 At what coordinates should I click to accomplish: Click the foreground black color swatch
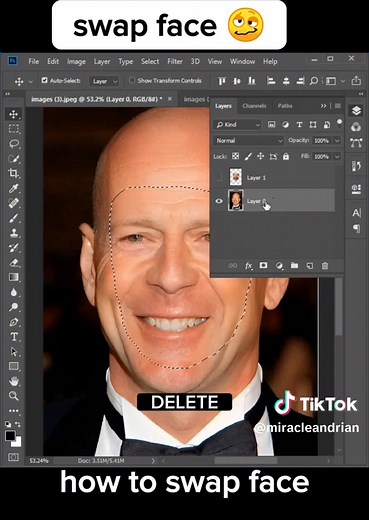pos(10,435)
